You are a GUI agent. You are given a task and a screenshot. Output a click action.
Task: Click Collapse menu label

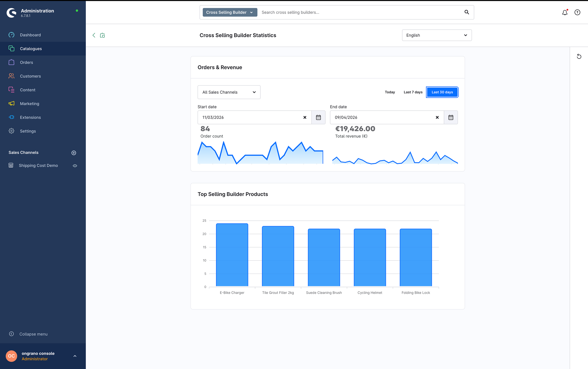click(x=34, y=334)
